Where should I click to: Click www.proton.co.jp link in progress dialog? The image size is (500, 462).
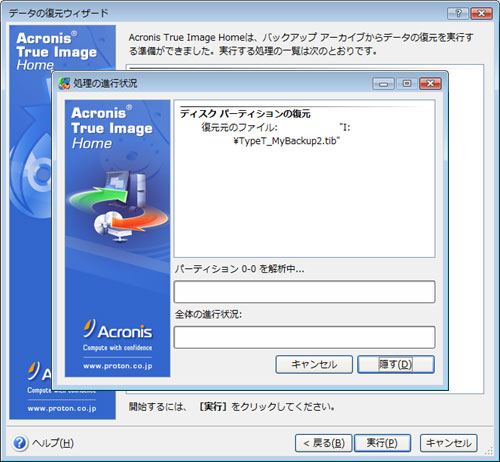coord(118,366)
